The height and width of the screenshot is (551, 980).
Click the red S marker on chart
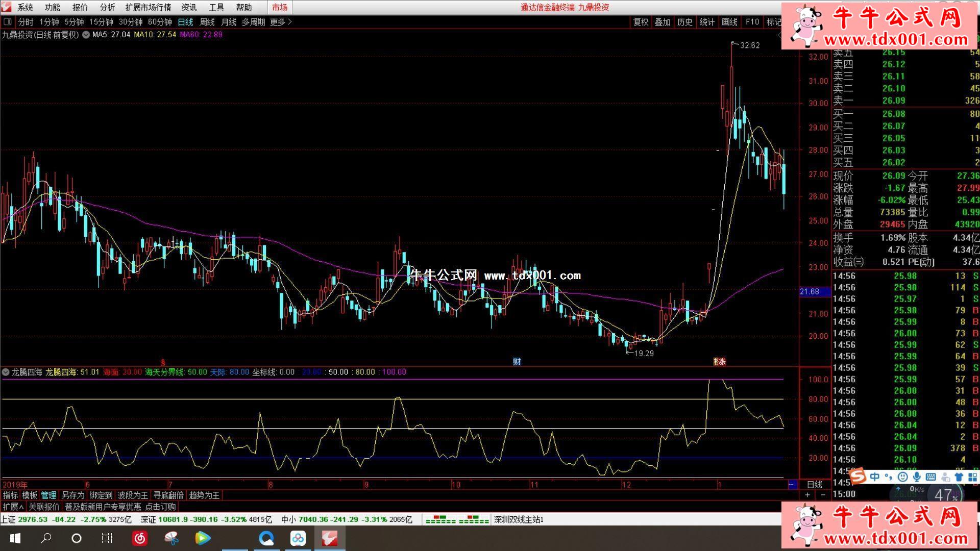point(163,362)
